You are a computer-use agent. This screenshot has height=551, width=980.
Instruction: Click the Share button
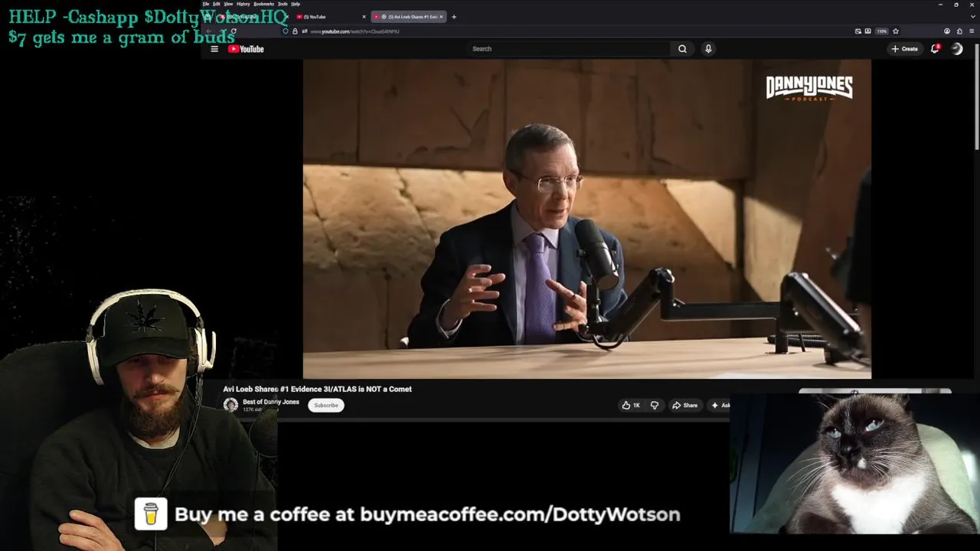684,406
